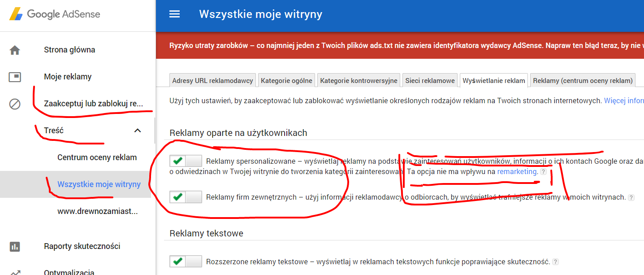Follow the remarketing link
Image resolution: width=644 pixels, height=275 pixels.
[x=517, y=171]
